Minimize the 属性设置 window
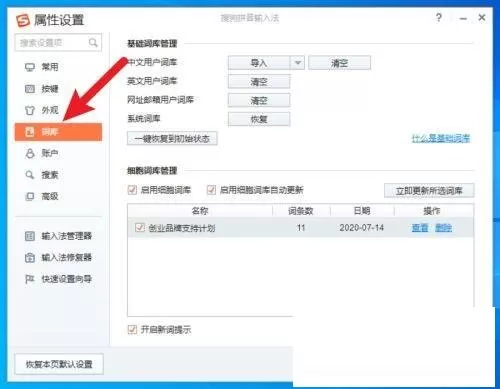 coord(463,19)
